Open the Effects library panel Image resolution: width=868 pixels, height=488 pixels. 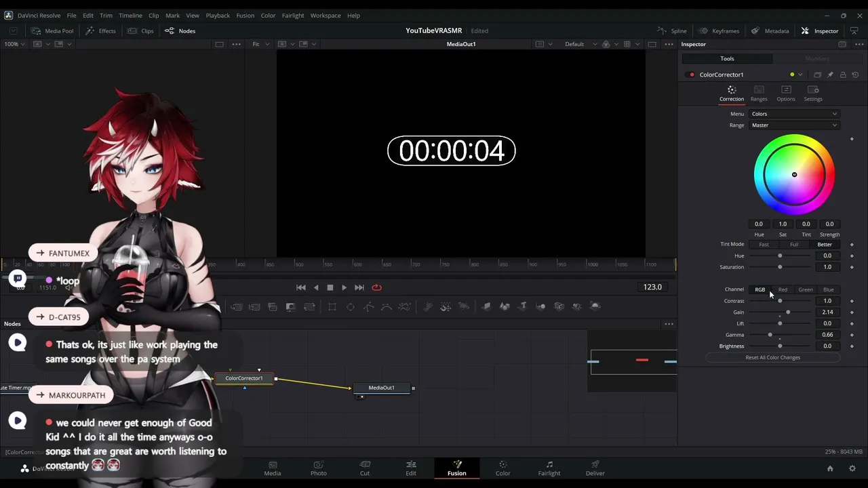(x=100, y=30)
